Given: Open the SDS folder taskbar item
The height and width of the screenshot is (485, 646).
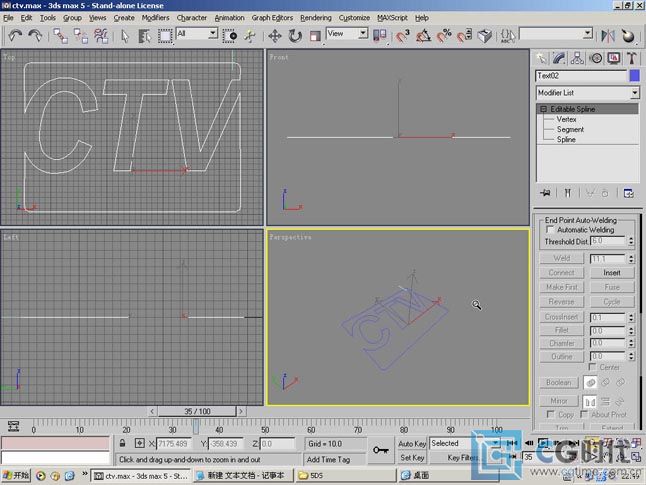Looking at the screenshot, I should point(345,476).
